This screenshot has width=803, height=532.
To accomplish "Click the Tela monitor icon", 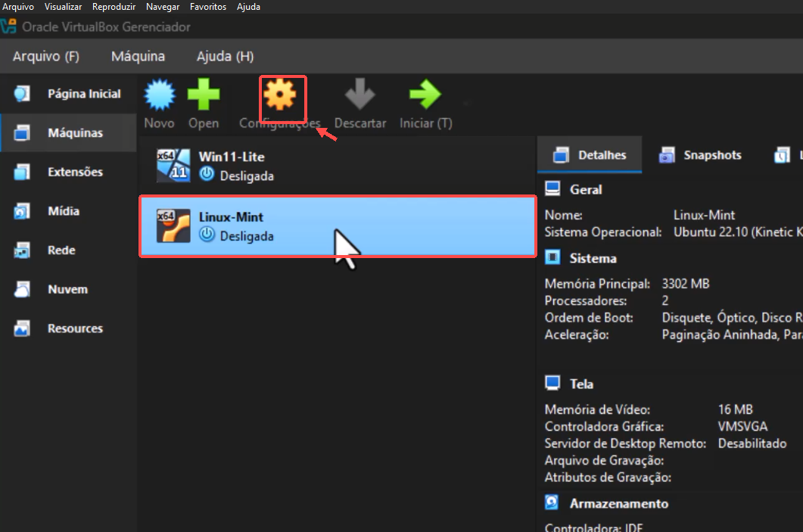I will (552, 383).
